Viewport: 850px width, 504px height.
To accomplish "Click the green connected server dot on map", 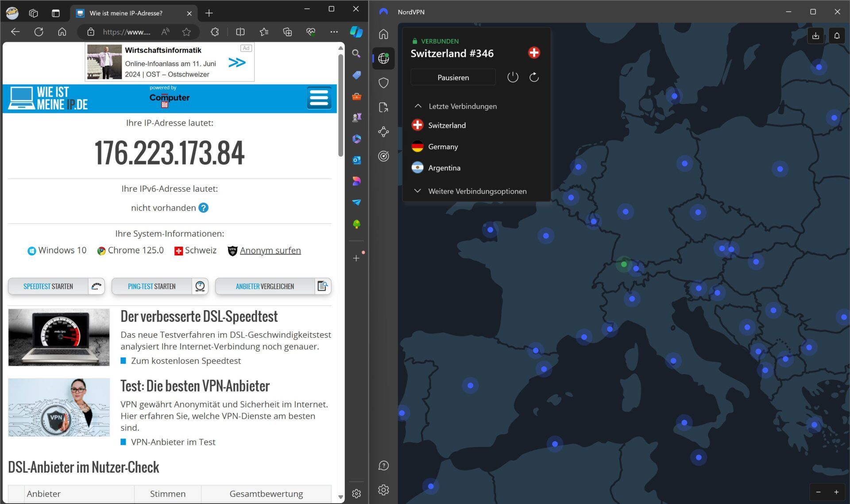I will 624,264.
